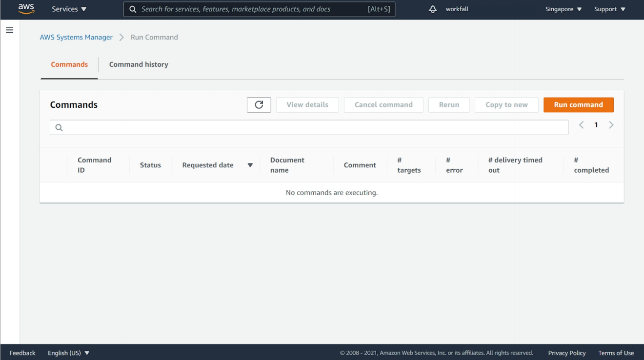Image resolution: width=644 pixels, height=360 pixels.
Task: Click the Comment column header
Action: pos(360,165)
